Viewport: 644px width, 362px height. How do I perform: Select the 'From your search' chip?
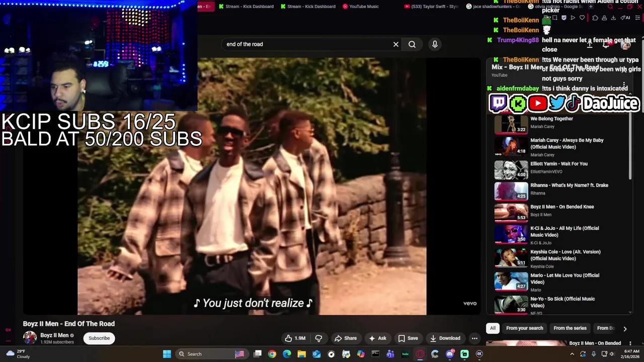(x=525, y=328)
